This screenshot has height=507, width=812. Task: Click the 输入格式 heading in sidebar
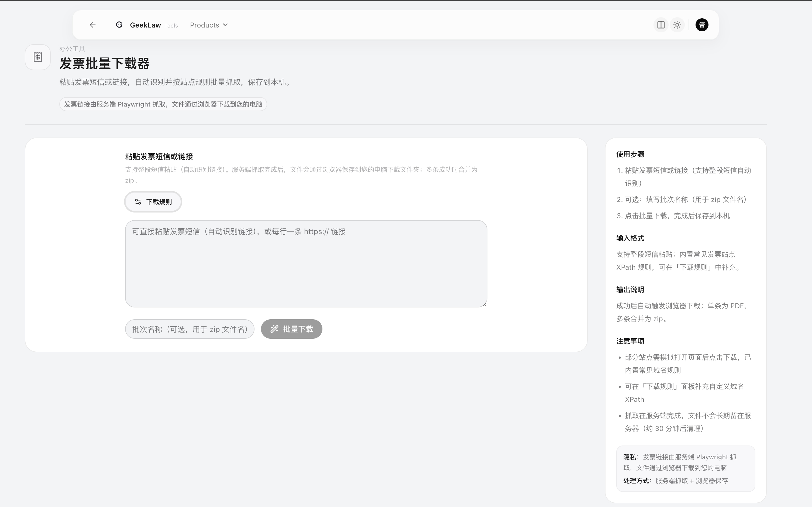pyautogui.click(x=630, y=238)
